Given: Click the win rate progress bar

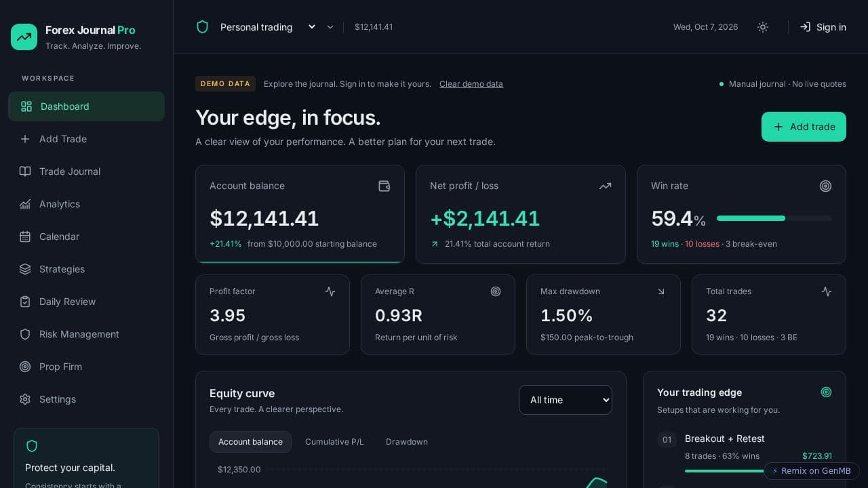Looking at the screenshot, I should coord(774,218).
